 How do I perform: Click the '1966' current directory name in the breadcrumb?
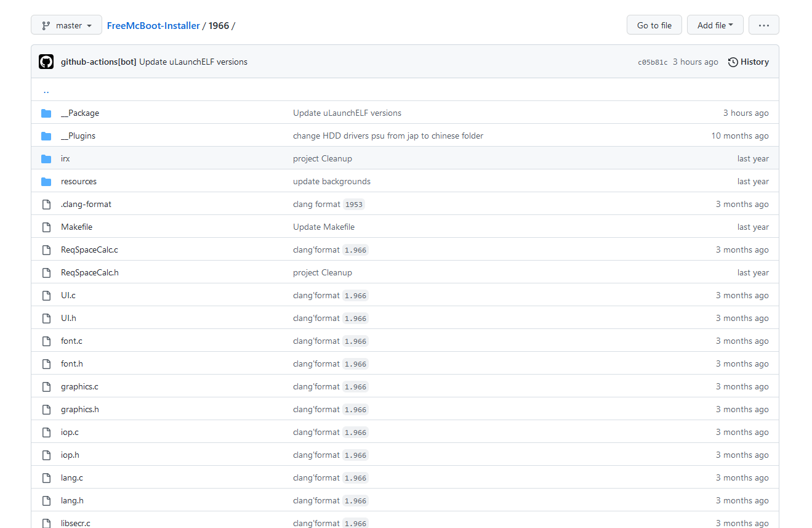click(x=219, y=25)
